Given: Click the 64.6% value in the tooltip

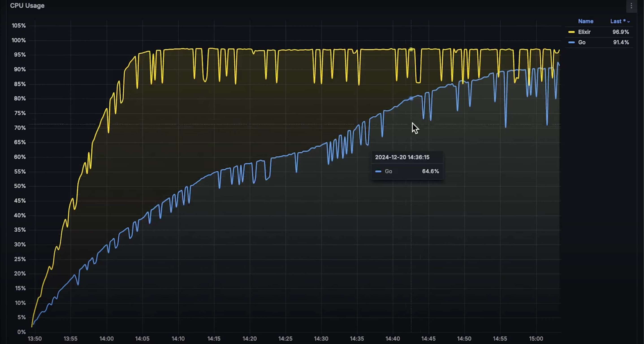Looking at the screenshot, I should pyautogui.click(x=430, y=171).
